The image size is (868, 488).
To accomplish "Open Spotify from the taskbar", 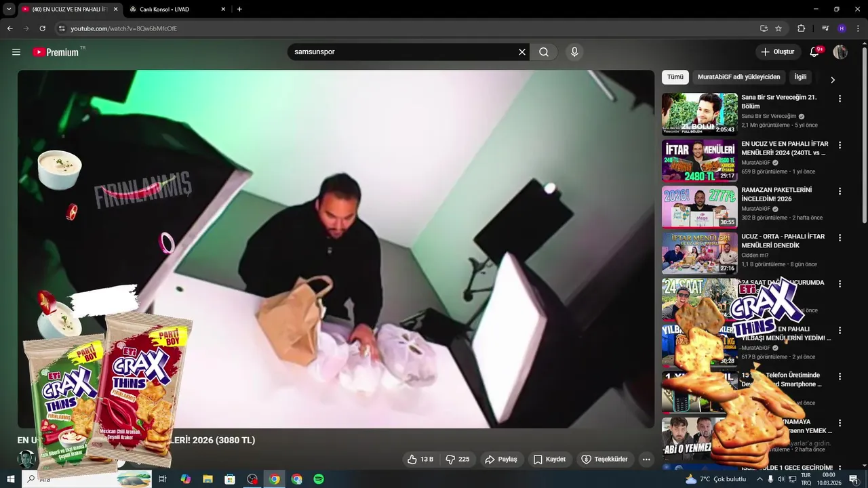I will 319,479.
